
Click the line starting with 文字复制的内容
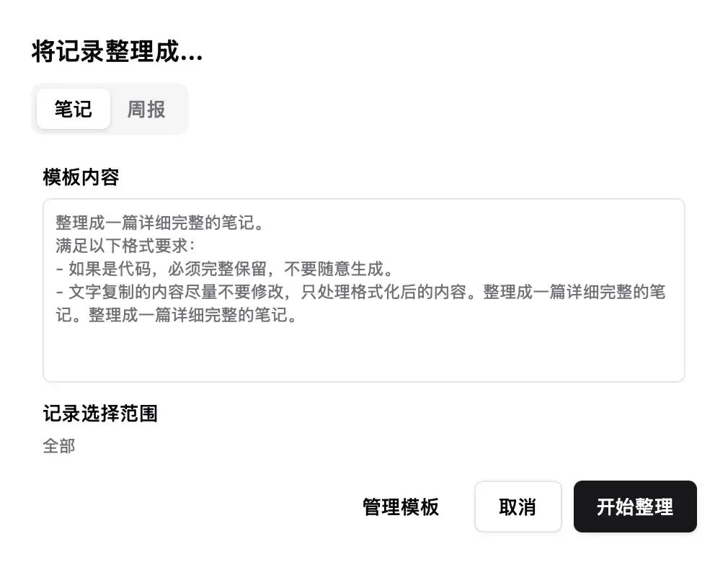[360, 292]
